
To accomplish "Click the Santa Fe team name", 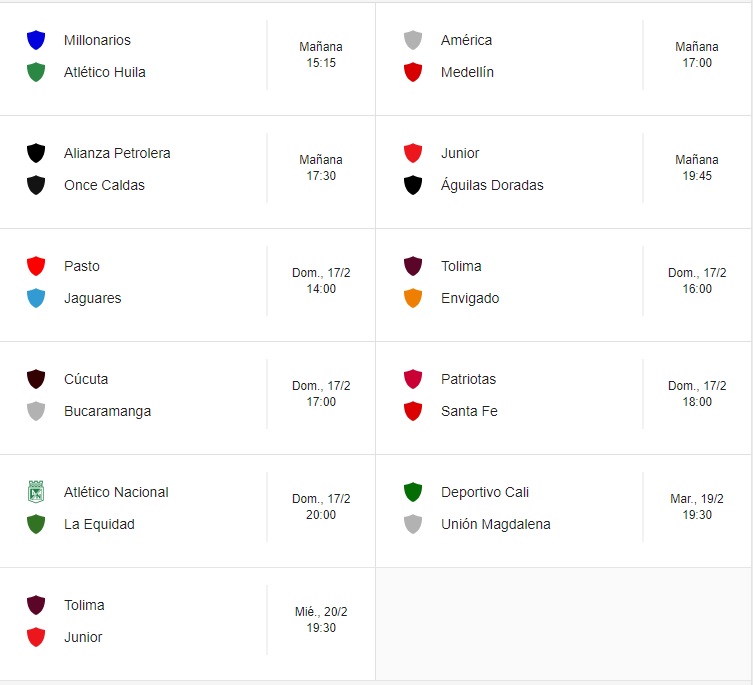I will coord(469,411).
